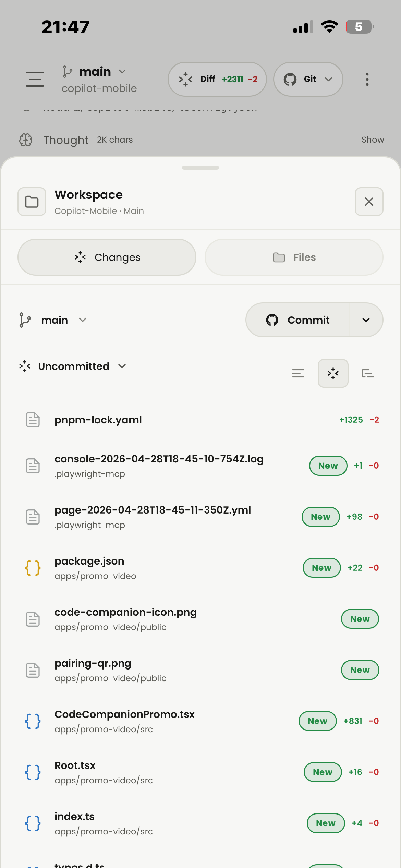Tap the branch icon in Workspace panel
Screen dimensions: 401x868
(x=25, y=320)
